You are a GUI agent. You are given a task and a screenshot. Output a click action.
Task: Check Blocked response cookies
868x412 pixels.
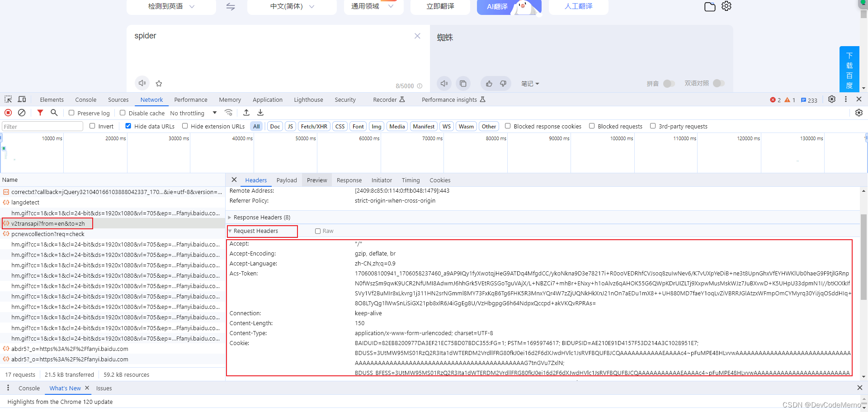point(508,126)
